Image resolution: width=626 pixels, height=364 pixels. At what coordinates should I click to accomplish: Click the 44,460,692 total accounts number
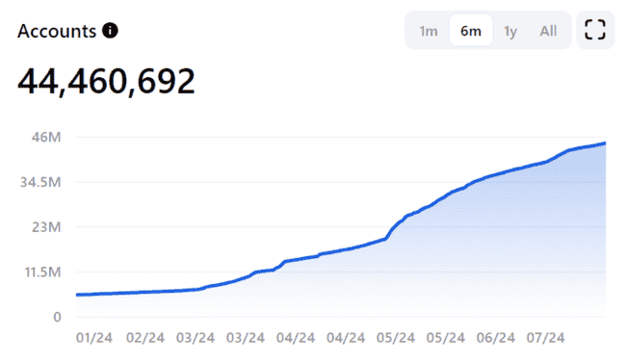(106, 82)
